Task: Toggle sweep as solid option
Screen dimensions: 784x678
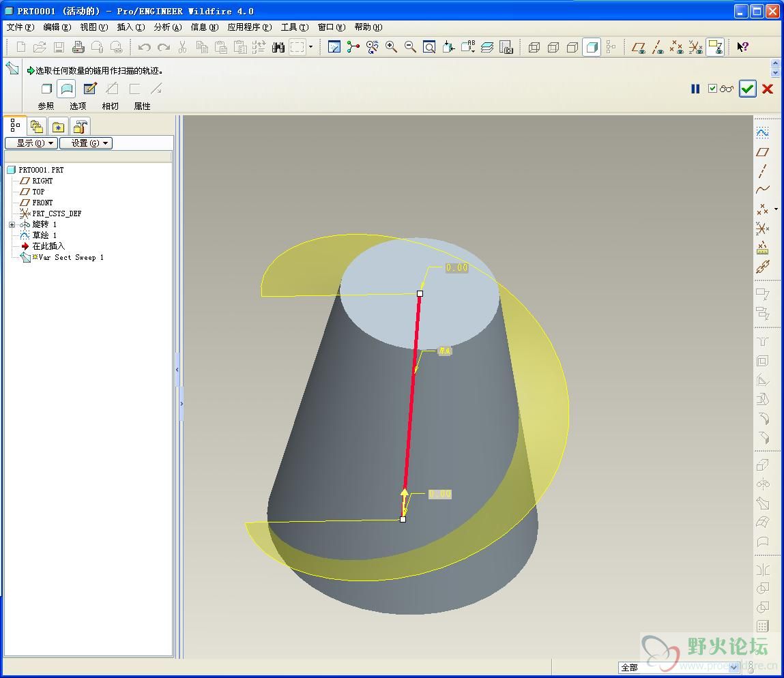Action: (46, 89)
